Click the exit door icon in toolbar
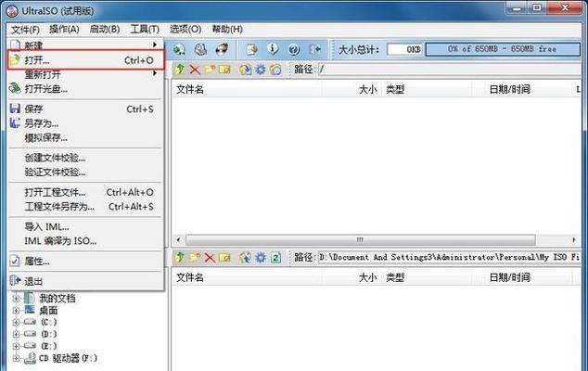 pos(315,49)
